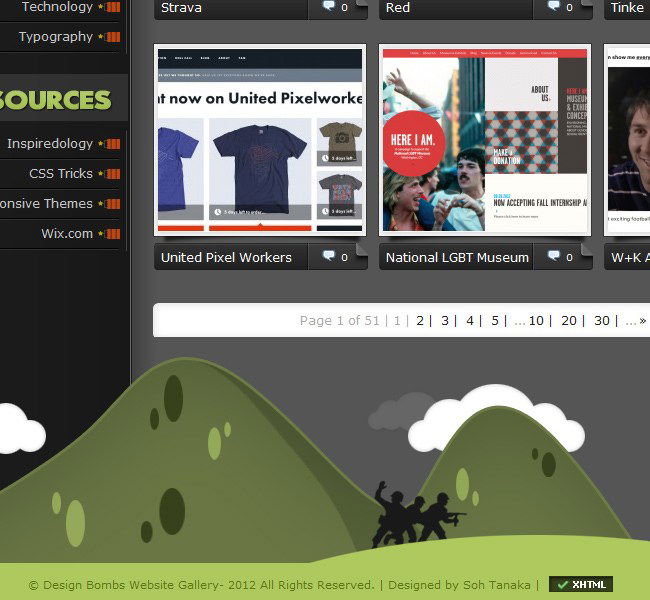Open the United Pixel Workers screenshot thumbnail
Screen dimensions: 650x600
(260, 140)
